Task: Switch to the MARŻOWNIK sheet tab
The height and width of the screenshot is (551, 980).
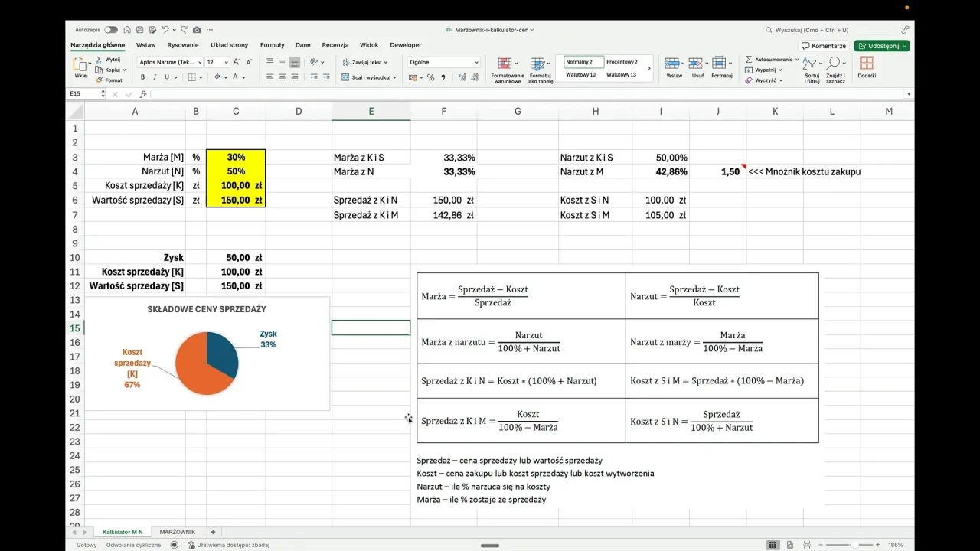Action: click(177, 532)
